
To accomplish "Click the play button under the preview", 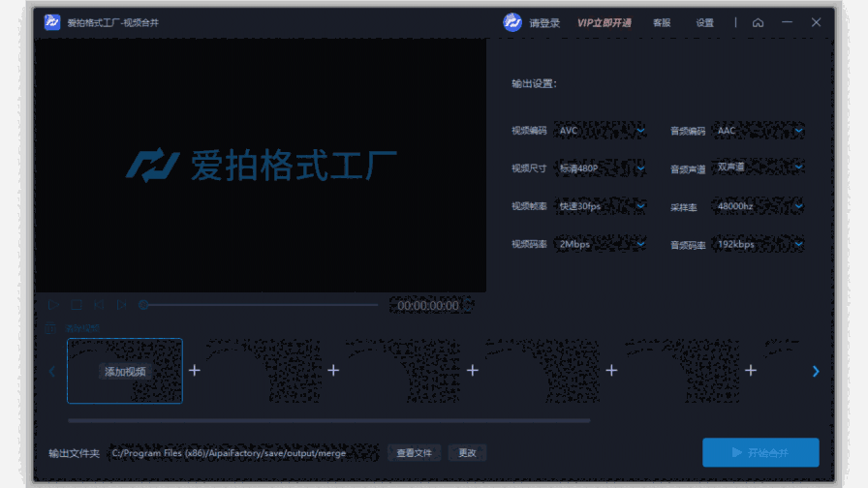I will pos(53,305).
